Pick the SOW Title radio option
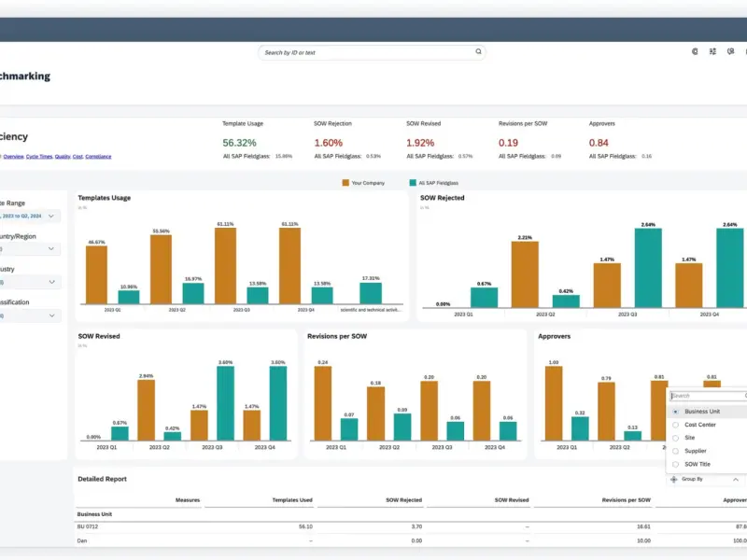The image size is (747, 560). click(675, 464)
